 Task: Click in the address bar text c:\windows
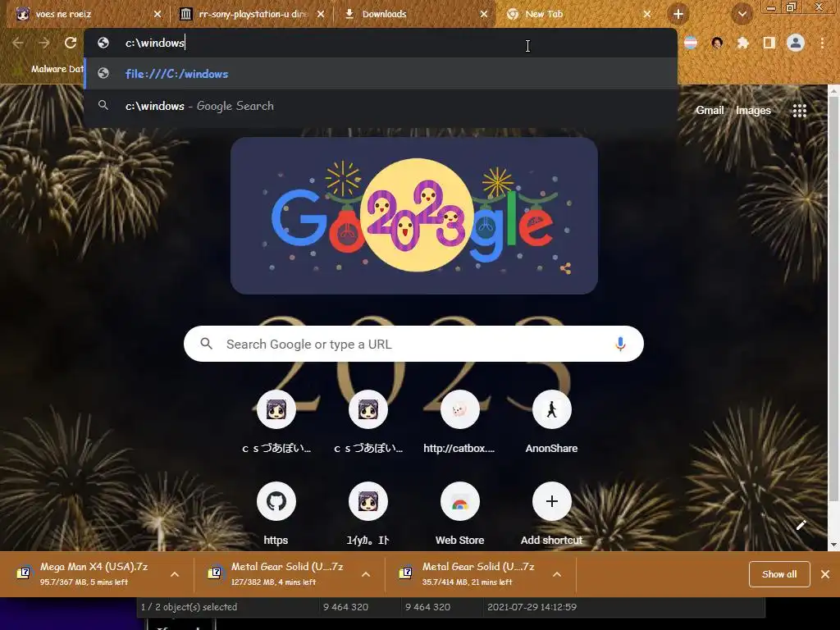155,43
